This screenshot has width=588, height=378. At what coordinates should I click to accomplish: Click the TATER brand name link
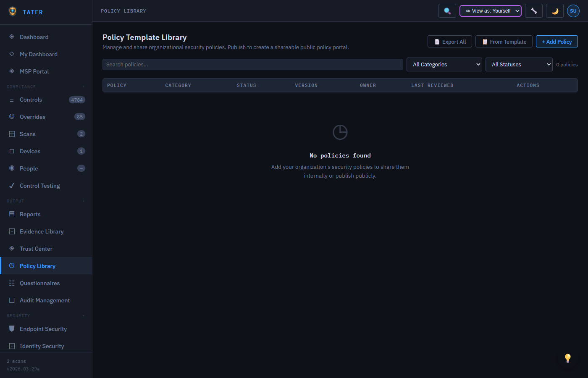tap(33, 12)
